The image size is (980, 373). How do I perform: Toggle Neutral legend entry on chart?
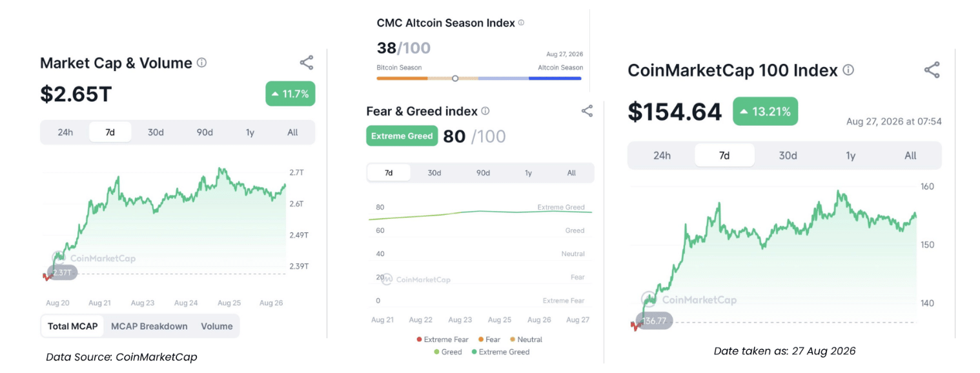tap(526, 339)
